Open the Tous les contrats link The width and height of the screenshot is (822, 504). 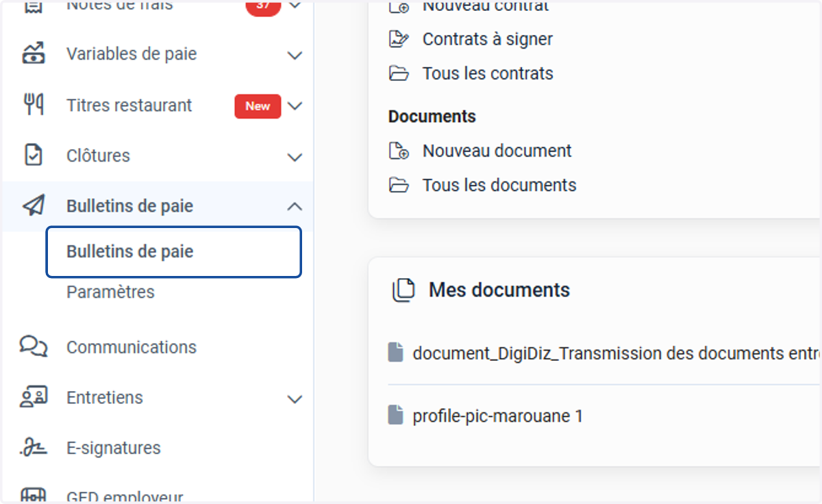tap(488, 73)
